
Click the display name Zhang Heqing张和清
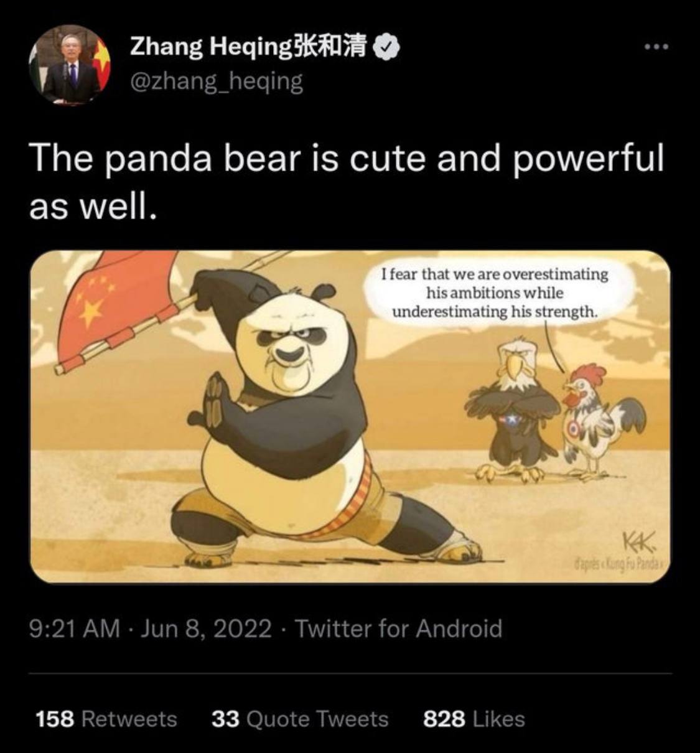(249, 47)
